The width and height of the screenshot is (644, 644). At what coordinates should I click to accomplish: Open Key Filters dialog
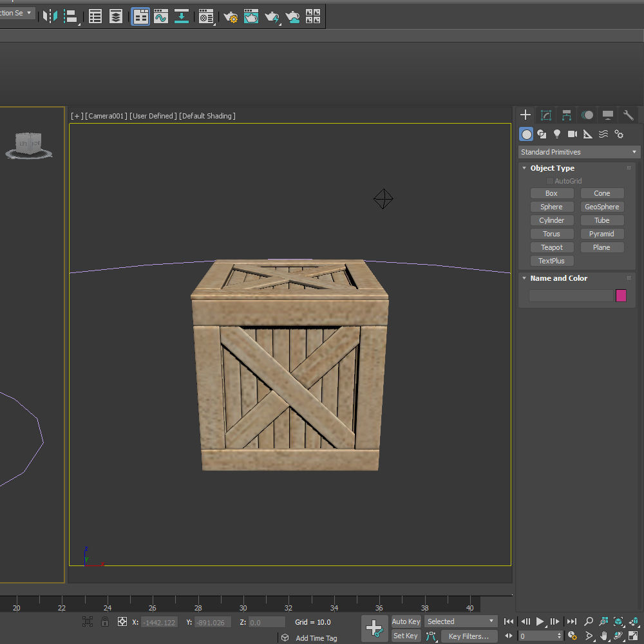[469, 636]
